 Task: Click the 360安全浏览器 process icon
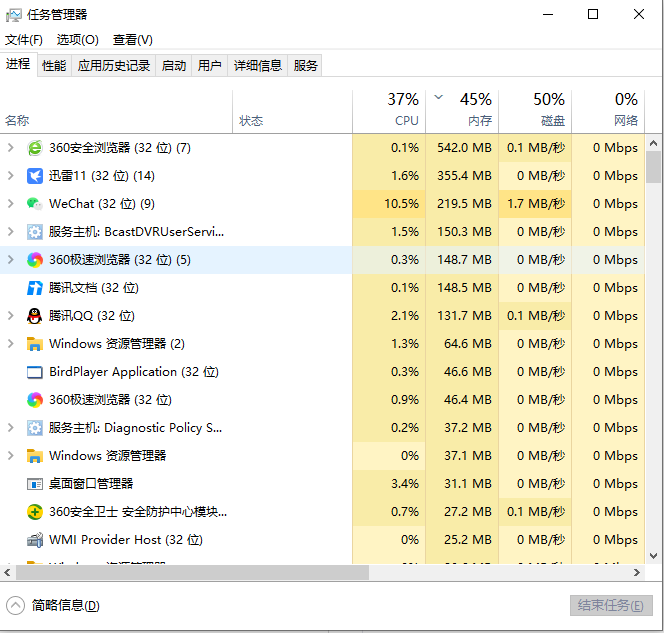[35, 148]
